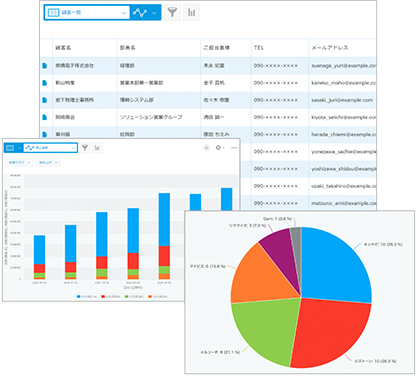Click the green legend swatch under bar chart
The image size is (417, 378).
[126, 296]
